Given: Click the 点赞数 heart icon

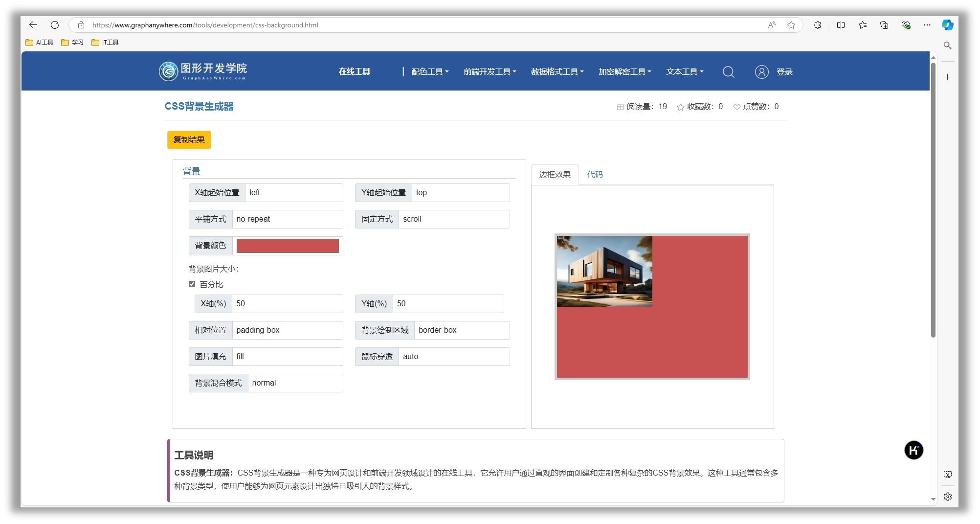Looking at the screenshot, I should tap(736, 107).
